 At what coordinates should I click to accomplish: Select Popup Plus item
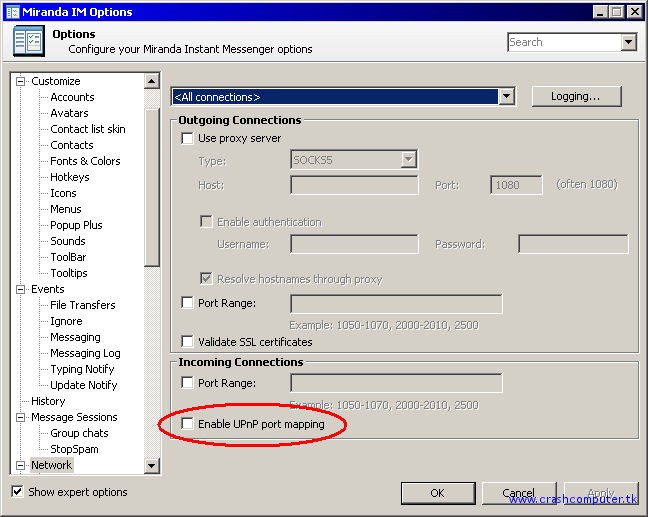pyautogui.click(x=76, y=225)
